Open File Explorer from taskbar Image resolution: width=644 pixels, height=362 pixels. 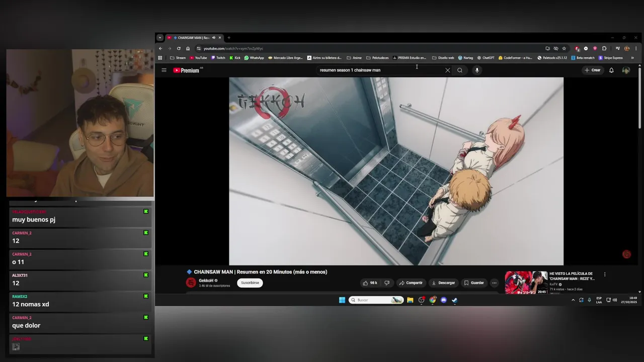[x=410, y=300]
